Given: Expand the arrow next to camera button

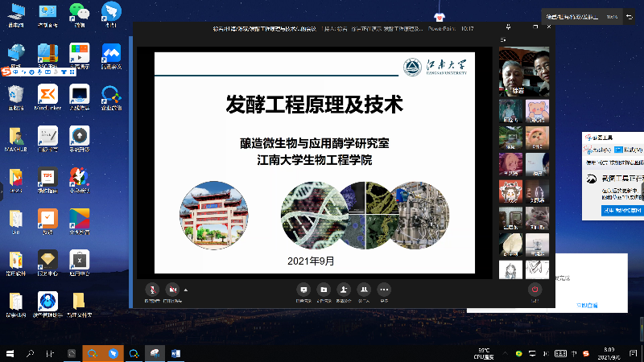Looking at the screenshot, I should click(184, 289).
